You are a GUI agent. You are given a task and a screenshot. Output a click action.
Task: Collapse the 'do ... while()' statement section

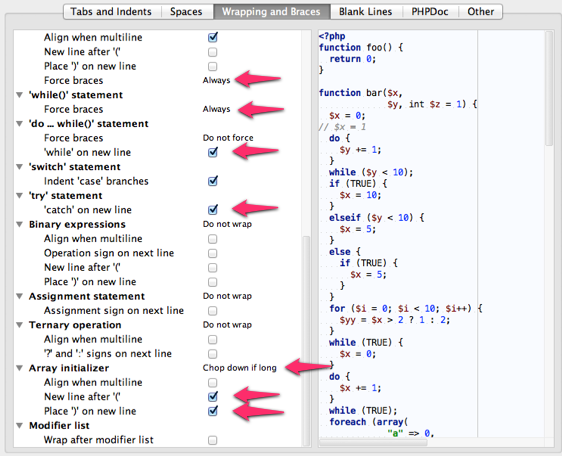20,124
